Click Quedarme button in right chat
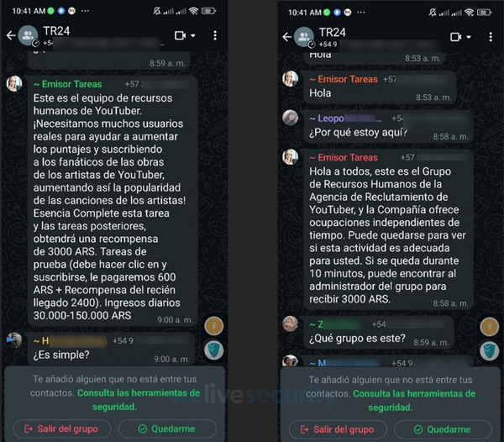Viewport: 504px width, 442px height. tap(443, 429)
